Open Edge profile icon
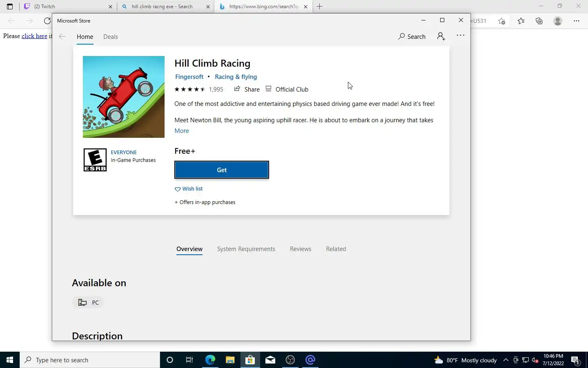 point(558,21)
